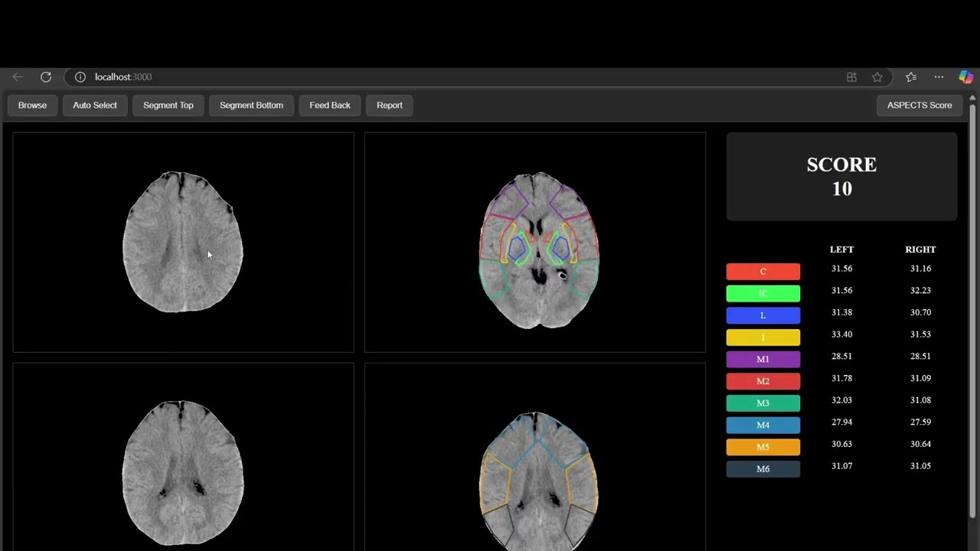
Task: Open the top-right segmented CT scan
Action: [535, 242]
